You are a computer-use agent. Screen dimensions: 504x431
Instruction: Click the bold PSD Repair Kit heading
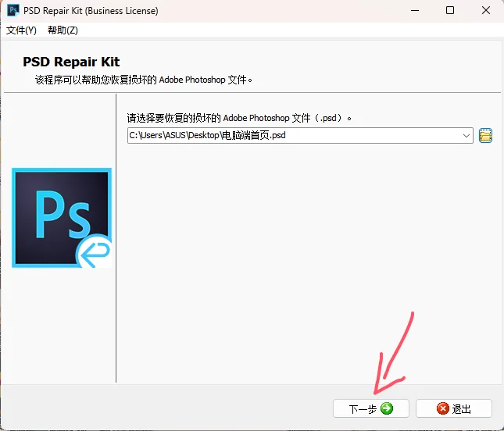point(71,62)
